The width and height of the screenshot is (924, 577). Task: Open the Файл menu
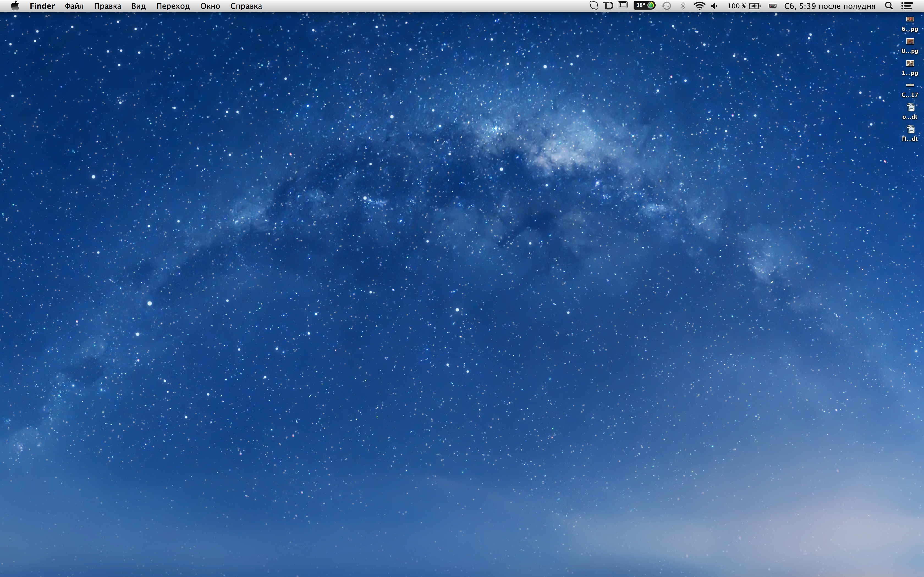pos(74,6)
